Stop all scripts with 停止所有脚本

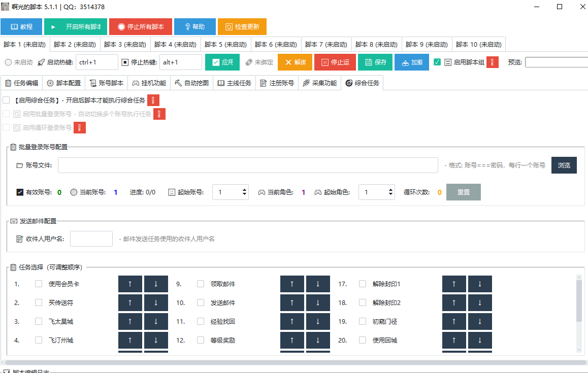click(x=141, y=26)
